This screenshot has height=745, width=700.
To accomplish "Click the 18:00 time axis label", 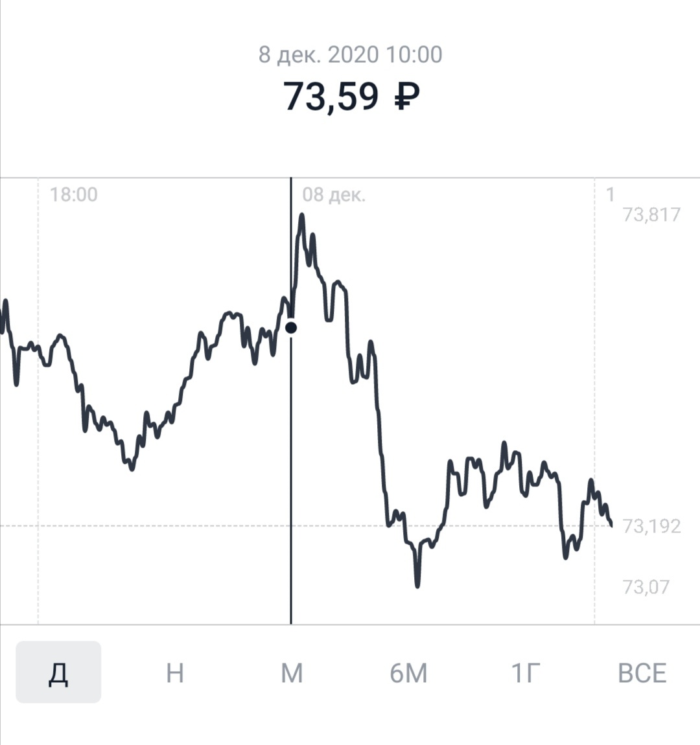I will tap(74, 194).
